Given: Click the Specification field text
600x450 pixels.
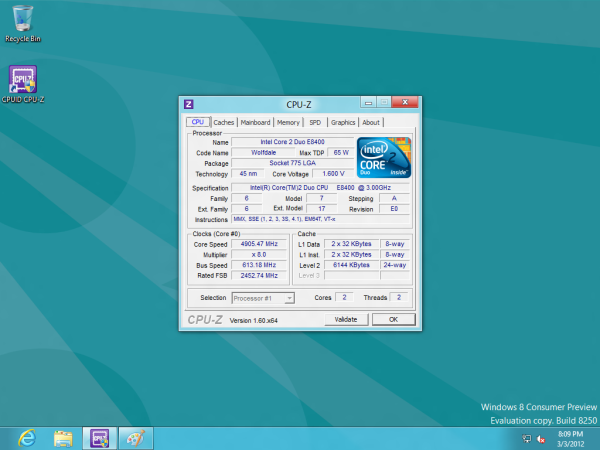Looking at the screenshot, I should pyautogui.click(x=320, y=188).
